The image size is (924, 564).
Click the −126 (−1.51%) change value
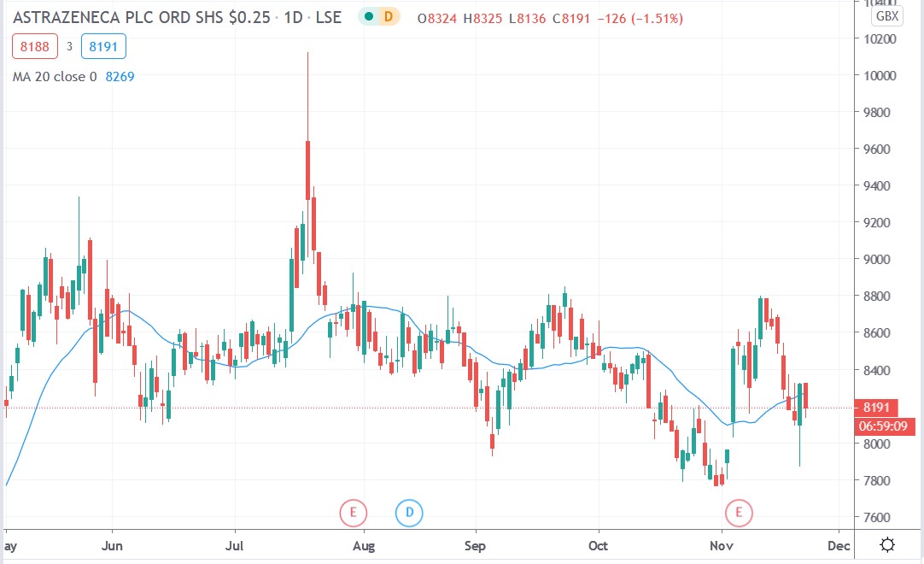tap(640, 18)
